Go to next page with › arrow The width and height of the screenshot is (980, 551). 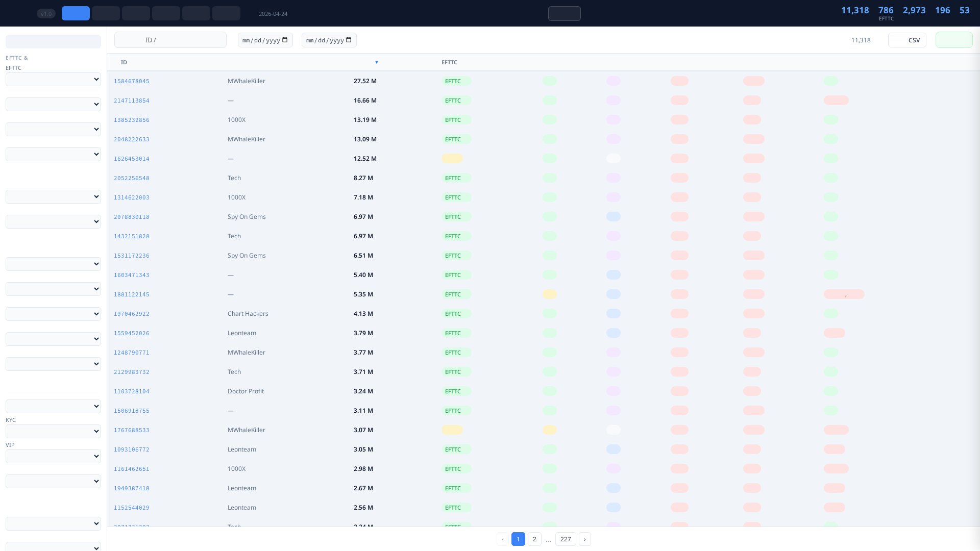coord(585,539)
